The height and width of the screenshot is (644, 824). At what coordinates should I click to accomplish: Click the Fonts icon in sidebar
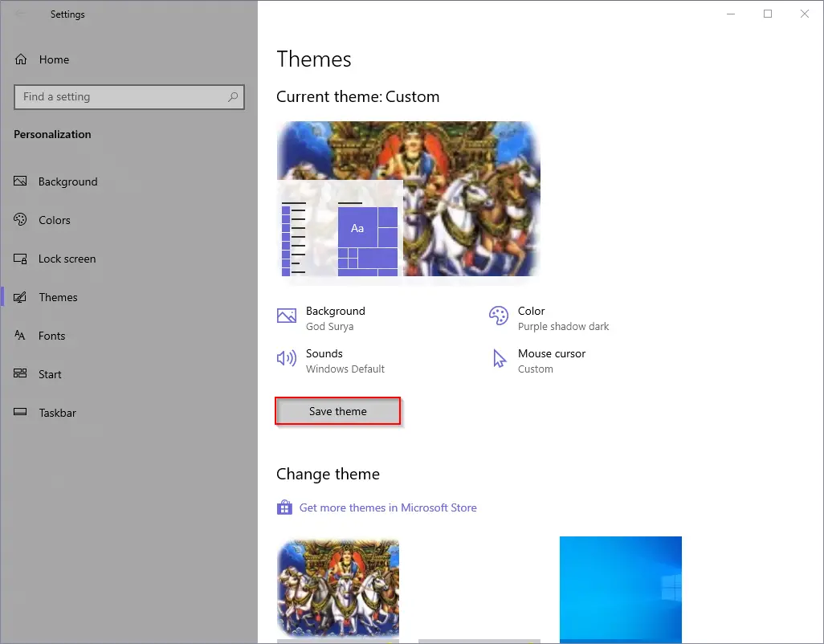click(20, 335)
